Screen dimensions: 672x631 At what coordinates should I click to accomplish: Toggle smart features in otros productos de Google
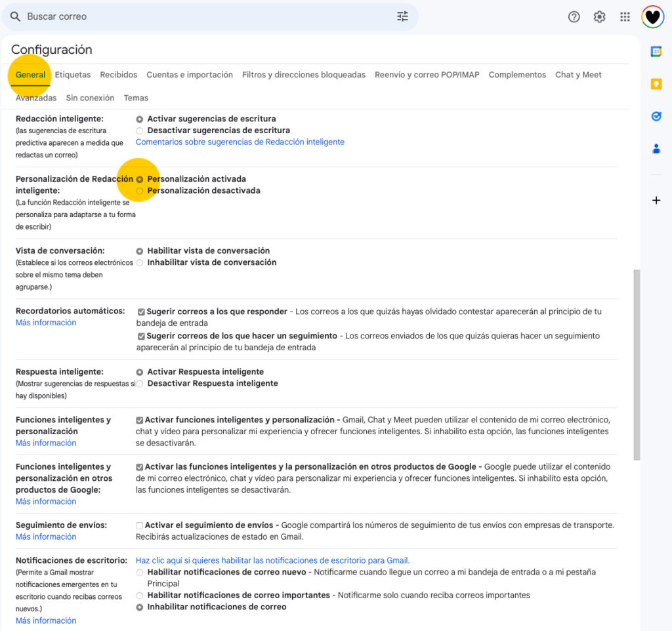click(x=139, y=467)
